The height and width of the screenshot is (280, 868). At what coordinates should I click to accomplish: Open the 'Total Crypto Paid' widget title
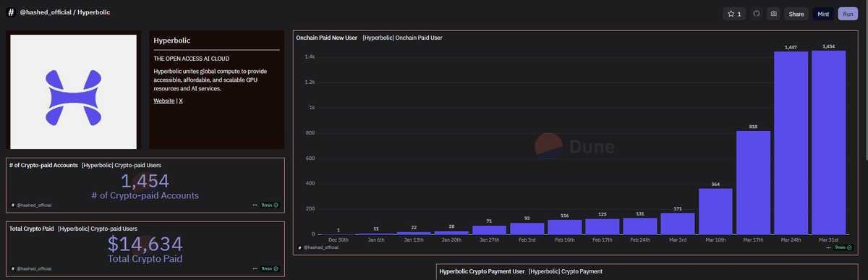31,229
